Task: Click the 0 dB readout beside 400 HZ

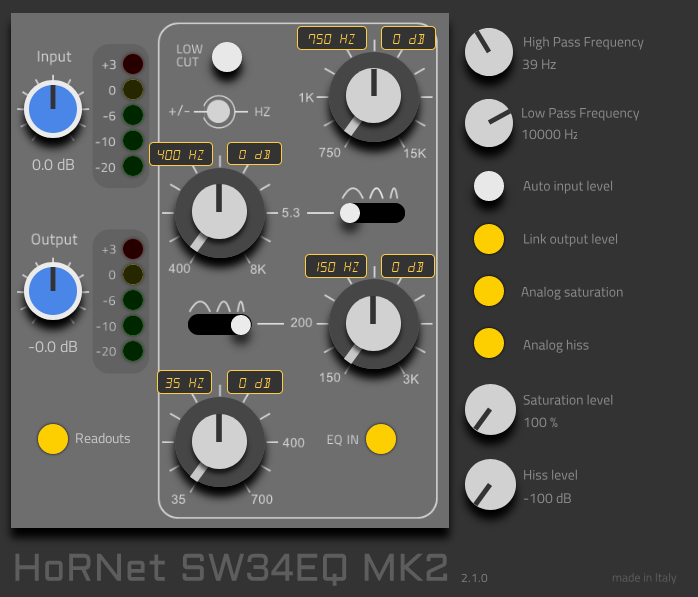Action: click(x=254, y=154)
